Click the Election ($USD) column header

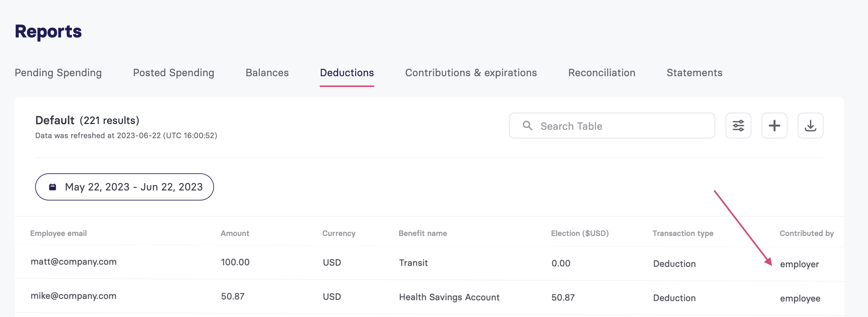click(580, 233)
